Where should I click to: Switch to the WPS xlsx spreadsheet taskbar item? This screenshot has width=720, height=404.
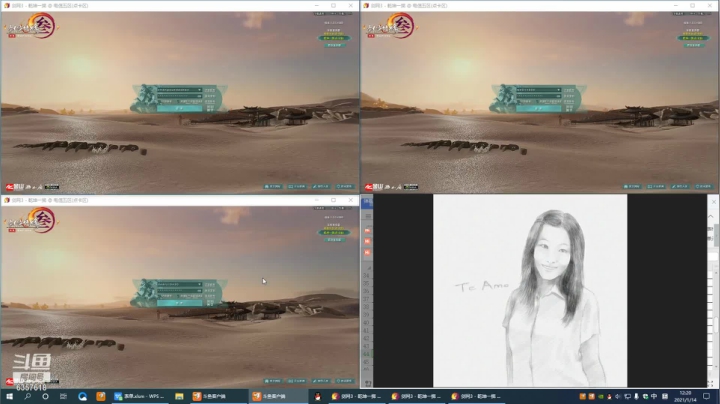[x=140, y=396]
